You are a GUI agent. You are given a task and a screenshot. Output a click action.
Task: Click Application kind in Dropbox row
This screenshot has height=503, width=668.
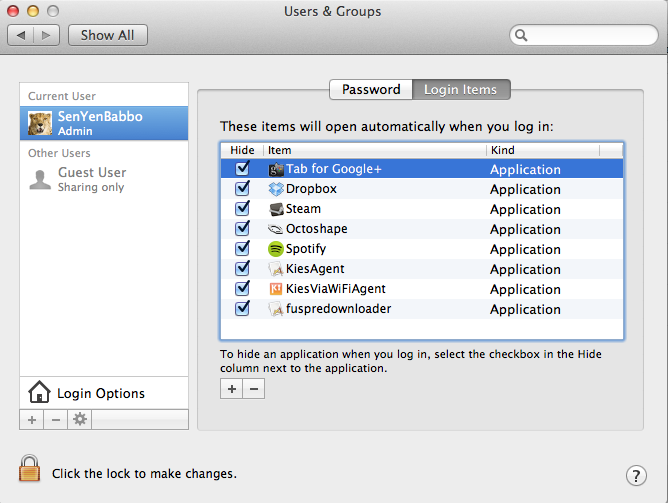[x=525, y=190]
